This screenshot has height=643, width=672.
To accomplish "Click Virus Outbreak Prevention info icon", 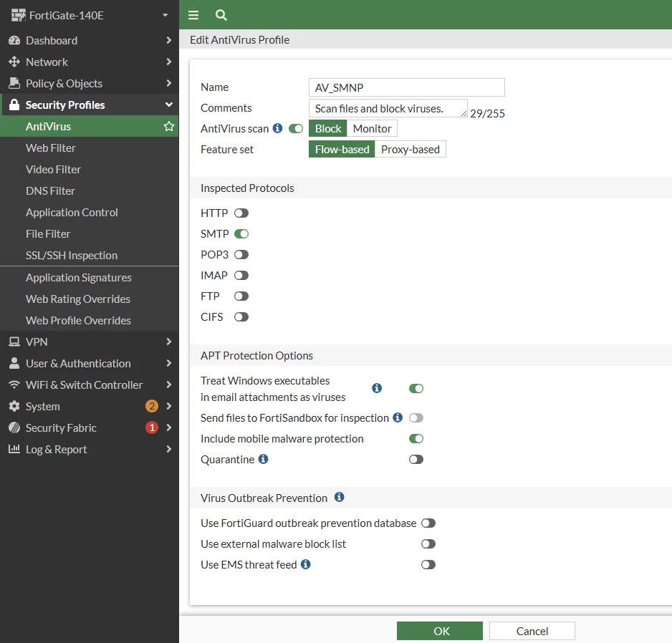I will click(339, 497).
